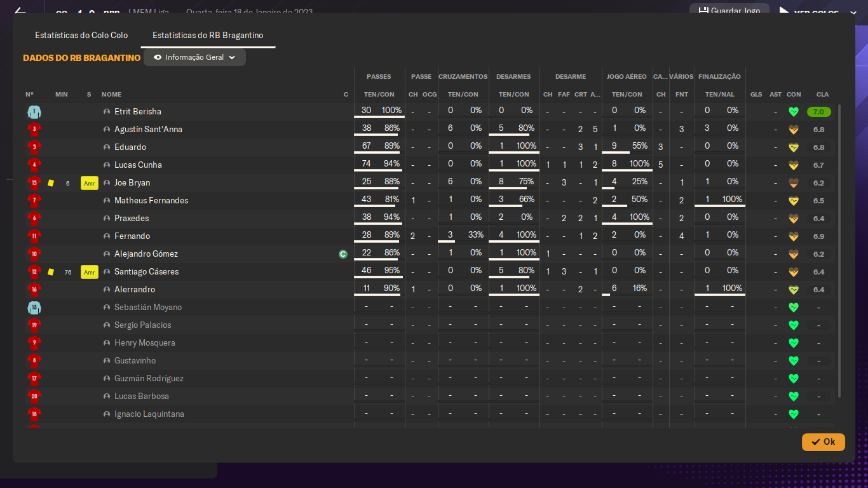Viewport: 868px width, 488px height.
Task: Click Matheus Fernandes' 6.5 rating
Action: (819, 201)
